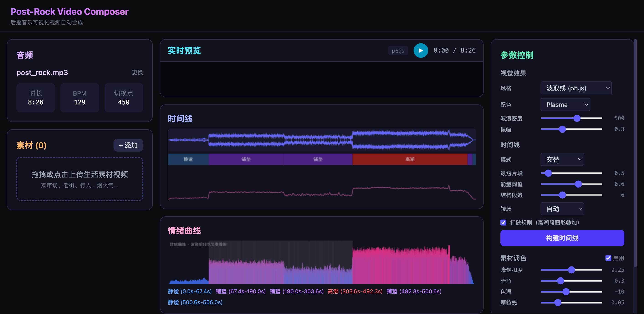The image size is (644, 314).
Task: Click legend 铺垫 (67.4s-190.0s)
Action: click(240, 291)
